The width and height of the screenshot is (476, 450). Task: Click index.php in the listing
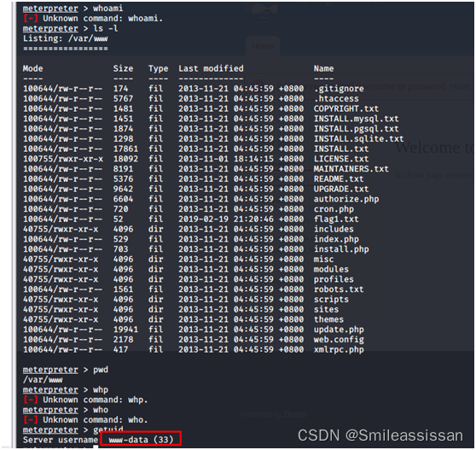coord(336,239)
